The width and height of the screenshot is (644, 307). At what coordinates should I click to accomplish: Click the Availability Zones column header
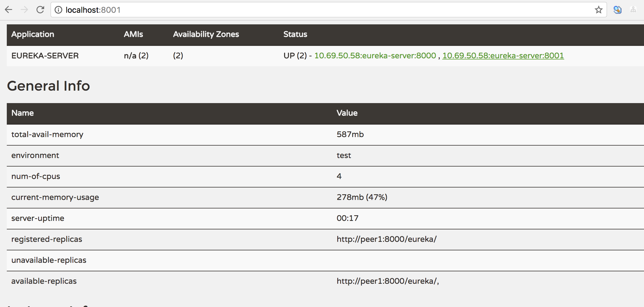point(206,34)
